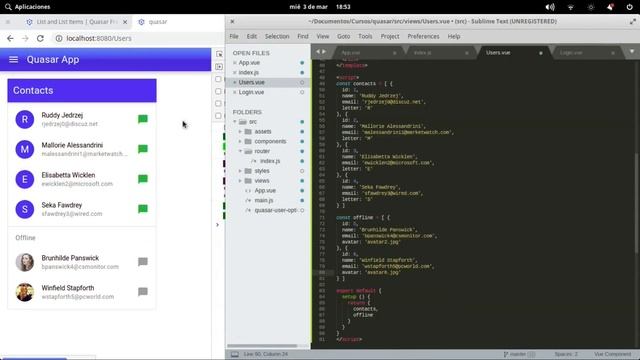The width and height of the screenshot is (640, 360).
Task: Click Winfield Stapforth's photo avatar
Action: tap(25, 292)
